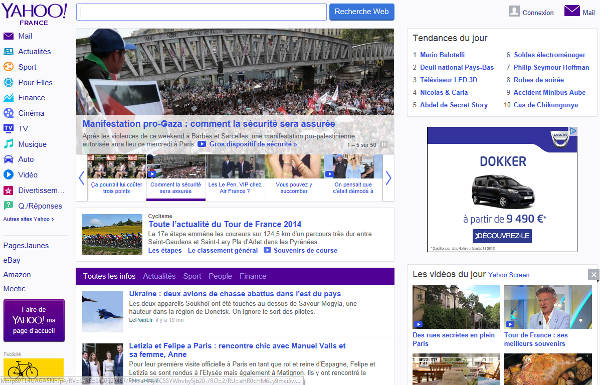The height and width of the screenshot is (385, 600).
Task: Switch to the Sport news tab
Action: 192,276
